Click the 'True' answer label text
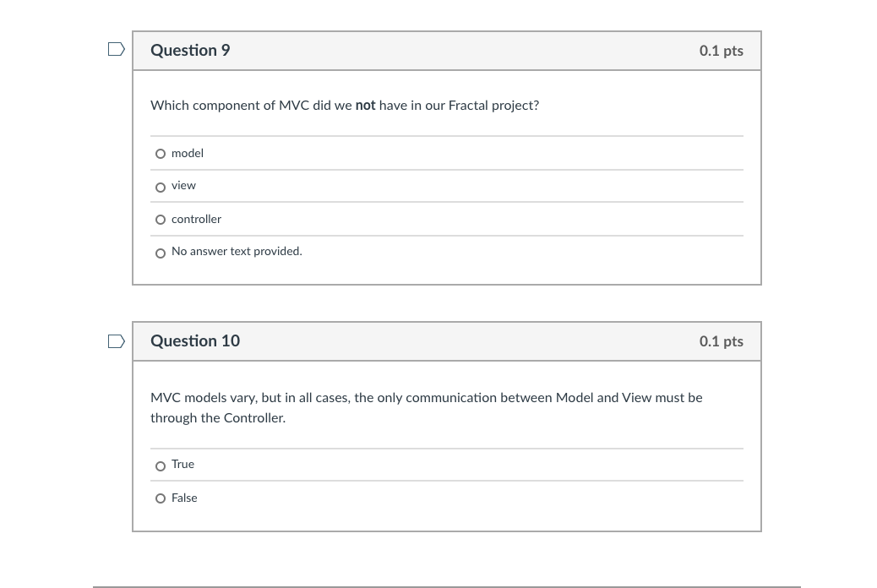Viewport: 877px width, 588px height. click(182, 464)
